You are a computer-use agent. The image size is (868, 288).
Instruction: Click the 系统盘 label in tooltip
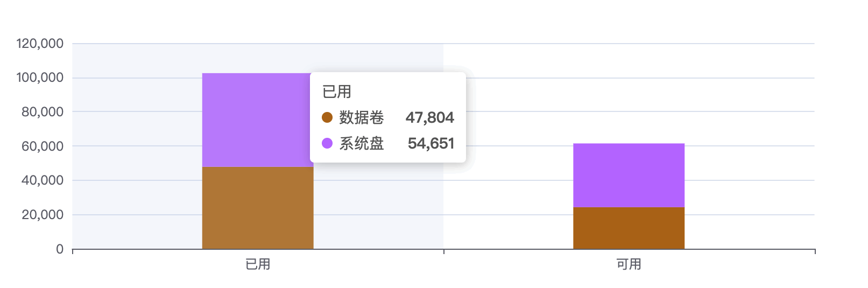point(362,143)
